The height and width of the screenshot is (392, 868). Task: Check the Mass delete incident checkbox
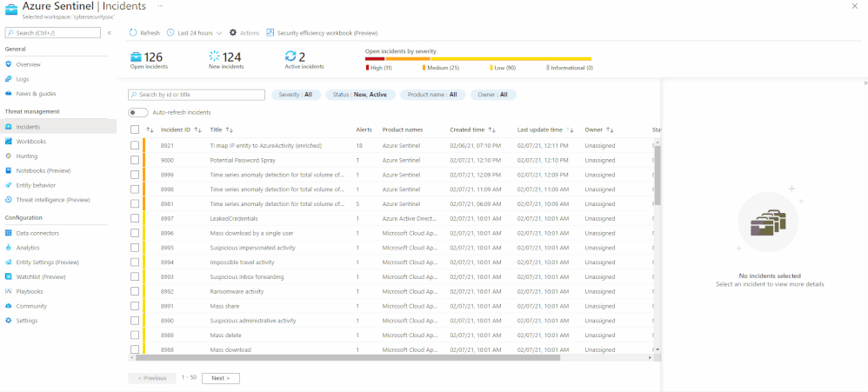coord(135,335)
